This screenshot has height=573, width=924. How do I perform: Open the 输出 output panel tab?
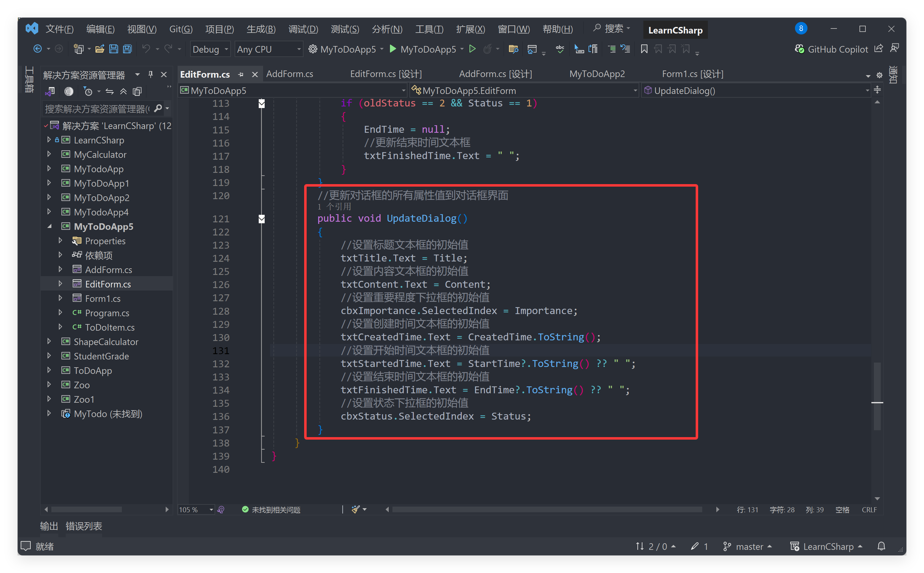click(49, 526)
